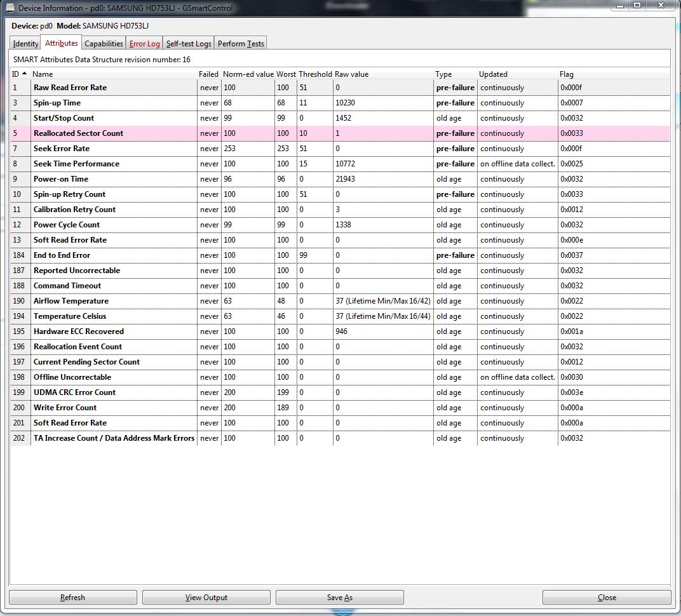Sort by the Raw value column header

point(383,74)
